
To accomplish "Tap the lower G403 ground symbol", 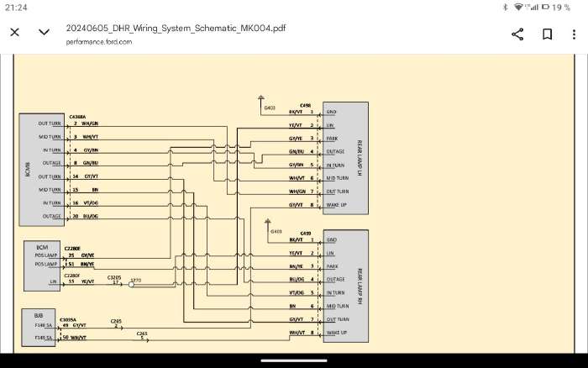I will pos(267,222).
